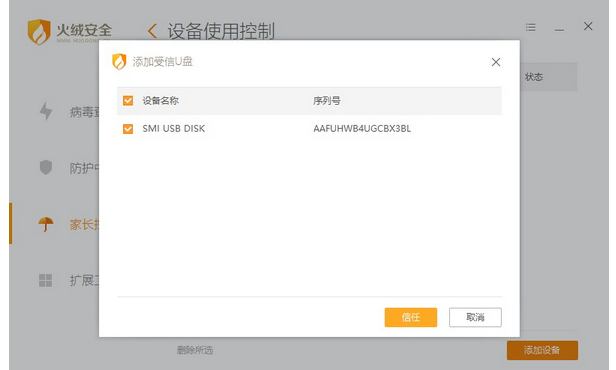Click the Huorong shield icon in dialog title
616x370 pixels.
pyautogui.click(x=119, y=62)
